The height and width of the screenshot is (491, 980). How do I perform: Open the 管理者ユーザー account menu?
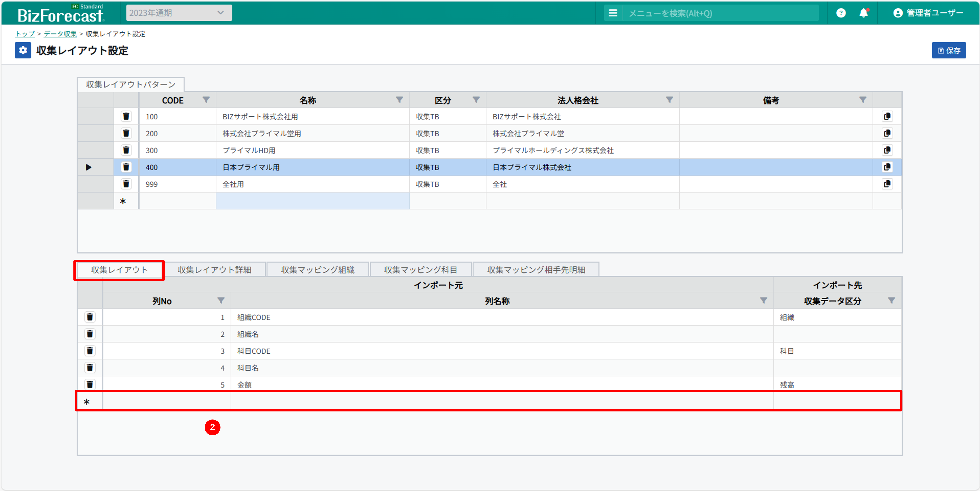click(x=928, y=13)
